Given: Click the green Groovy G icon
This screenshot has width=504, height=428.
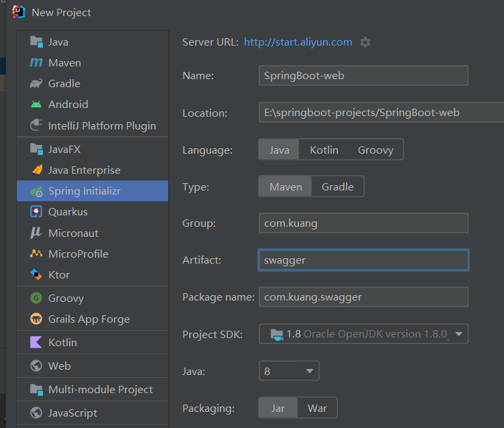Looking at the screenshot, I should click(x=36, y=298).
